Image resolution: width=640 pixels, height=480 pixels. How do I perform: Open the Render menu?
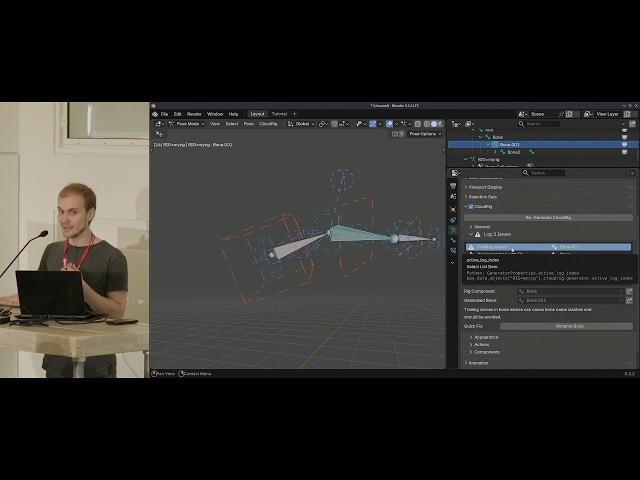point(194,114)
